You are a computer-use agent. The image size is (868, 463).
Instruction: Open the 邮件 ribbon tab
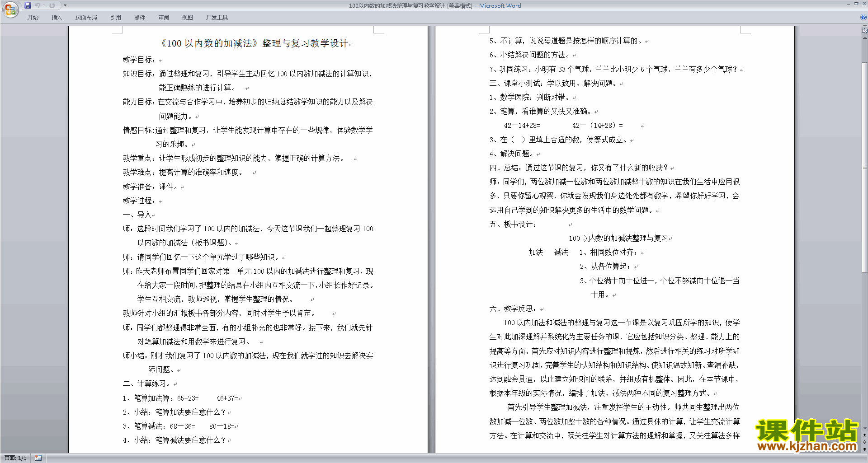(x=140, y=18)
